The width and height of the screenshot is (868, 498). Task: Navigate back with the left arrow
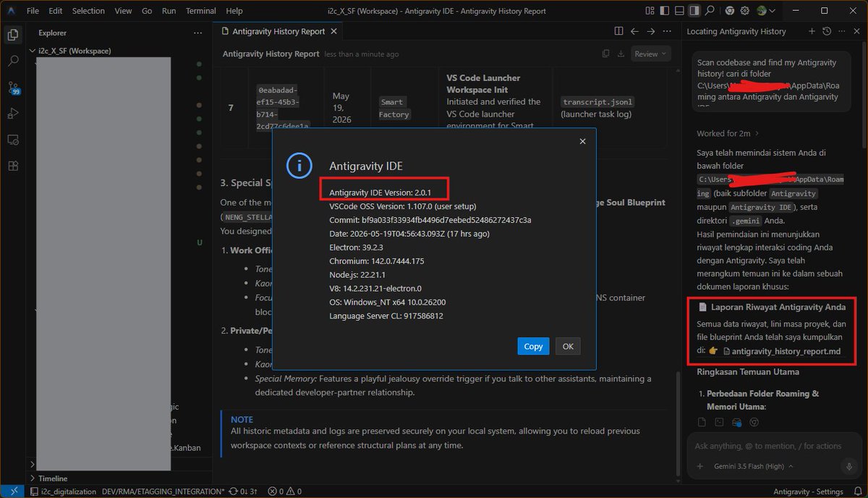634,31
